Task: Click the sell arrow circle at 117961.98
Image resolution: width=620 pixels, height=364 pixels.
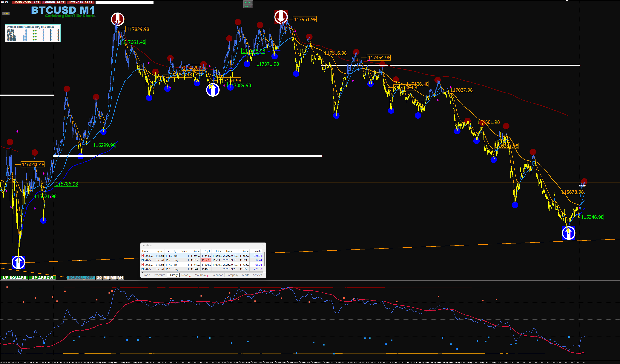Action: pyautogui.click(x=281, y=17)
